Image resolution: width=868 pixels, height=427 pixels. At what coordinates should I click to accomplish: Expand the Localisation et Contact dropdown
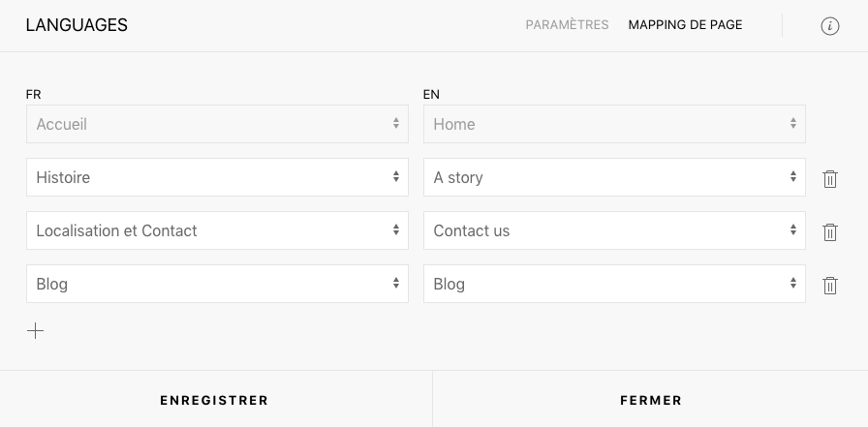pyautogui.click(x=217, y=230)
